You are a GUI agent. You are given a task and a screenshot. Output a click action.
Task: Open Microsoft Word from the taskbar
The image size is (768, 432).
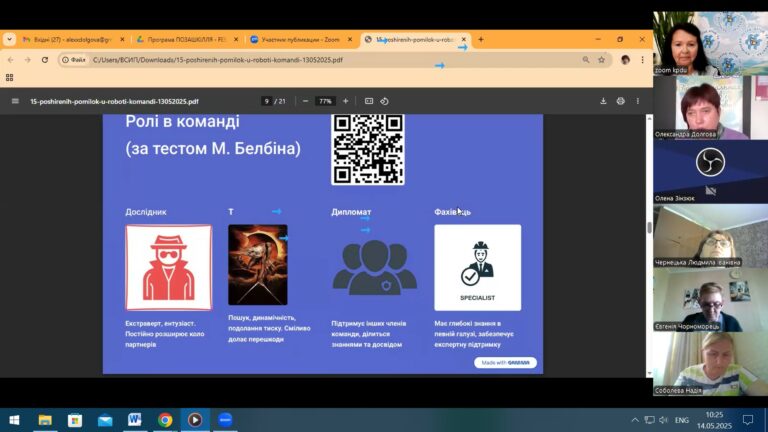click(135, 420)
